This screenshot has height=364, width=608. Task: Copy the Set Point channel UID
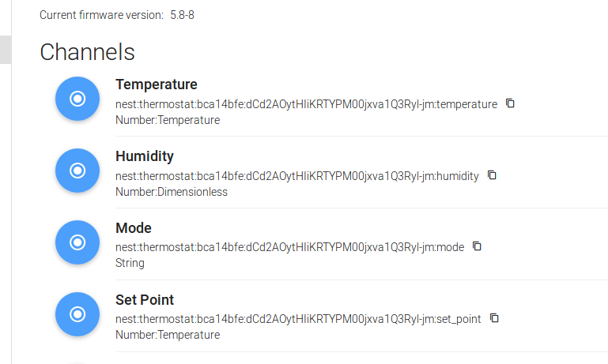pos(494,318)
